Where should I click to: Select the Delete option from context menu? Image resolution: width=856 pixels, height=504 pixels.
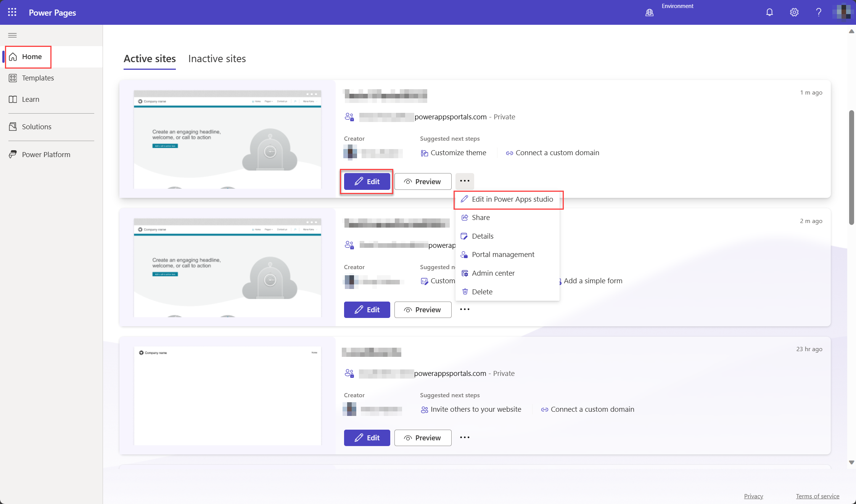482,291
